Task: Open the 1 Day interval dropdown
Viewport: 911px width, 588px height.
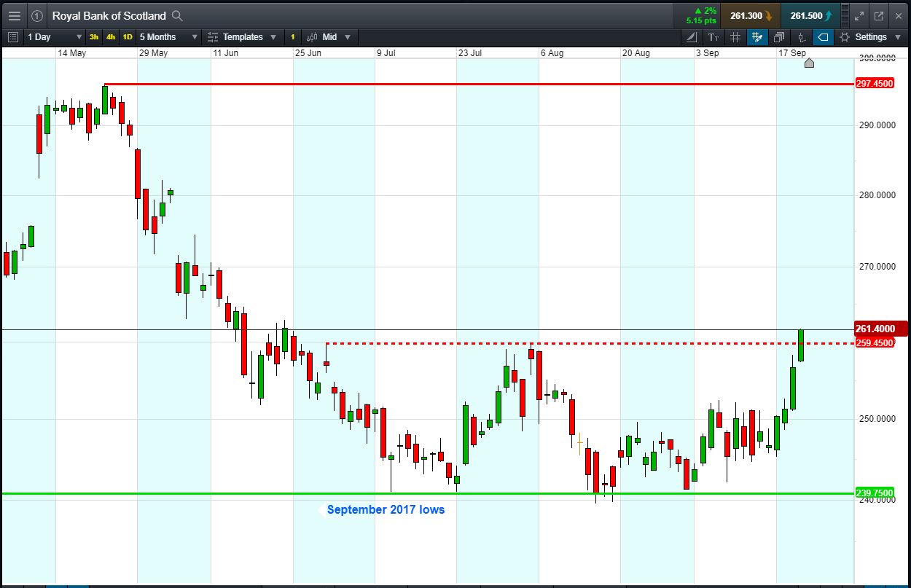Action: (x=55, y=37)
